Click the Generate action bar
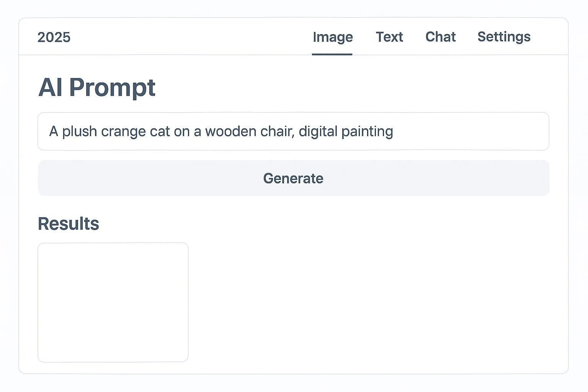The image size is (588, 392). (293, 178)
